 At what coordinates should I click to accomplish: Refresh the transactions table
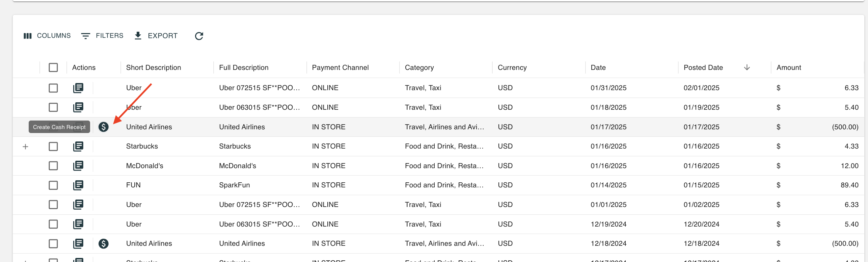pyautogui.click(x=199, y=36)
